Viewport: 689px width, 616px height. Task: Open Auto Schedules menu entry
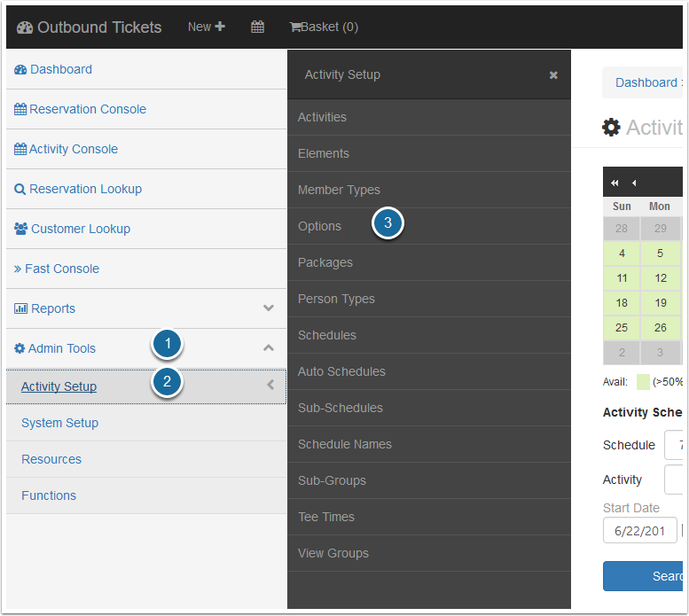341,371
